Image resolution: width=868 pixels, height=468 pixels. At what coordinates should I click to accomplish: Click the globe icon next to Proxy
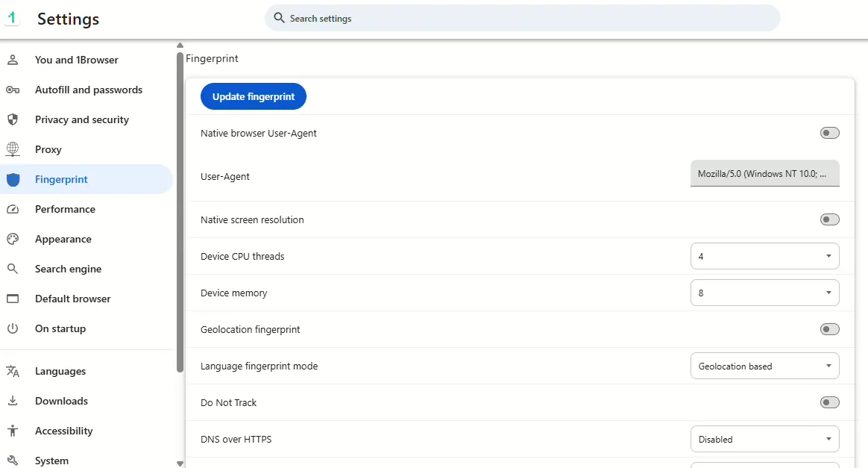[13, 149]
